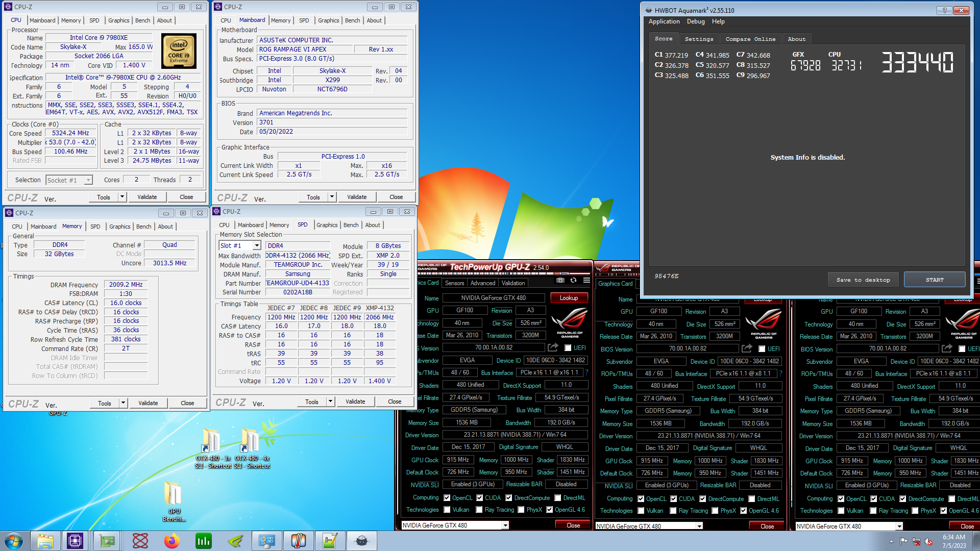980x551 pixels.
Task: Select the GPU Benchi... folder on the desktop
Action: (x=174, y=502)
